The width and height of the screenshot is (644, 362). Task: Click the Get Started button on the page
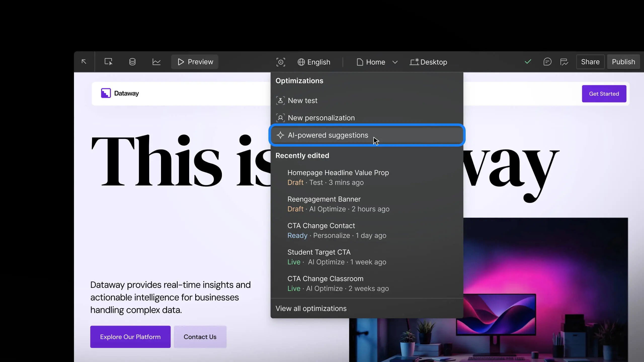(604, 94)
